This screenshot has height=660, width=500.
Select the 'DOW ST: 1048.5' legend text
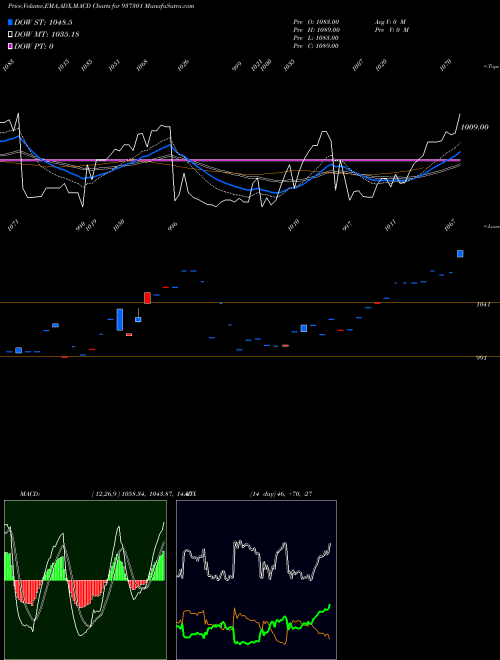coord(43,23)
